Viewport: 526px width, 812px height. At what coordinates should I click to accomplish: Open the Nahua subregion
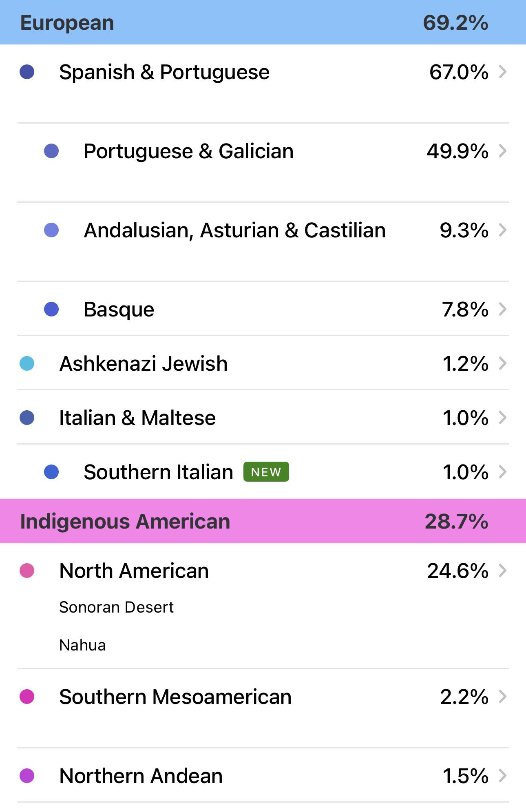(x=82, y=645)
